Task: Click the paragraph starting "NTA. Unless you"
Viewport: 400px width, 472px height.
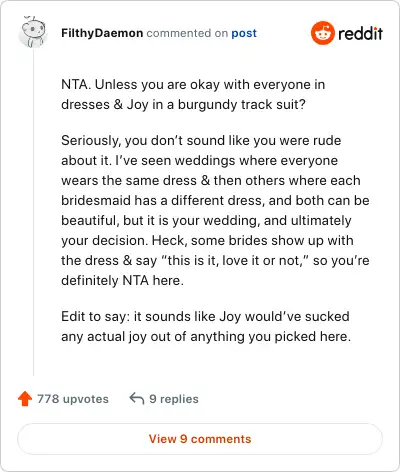Action: (193, 94)
